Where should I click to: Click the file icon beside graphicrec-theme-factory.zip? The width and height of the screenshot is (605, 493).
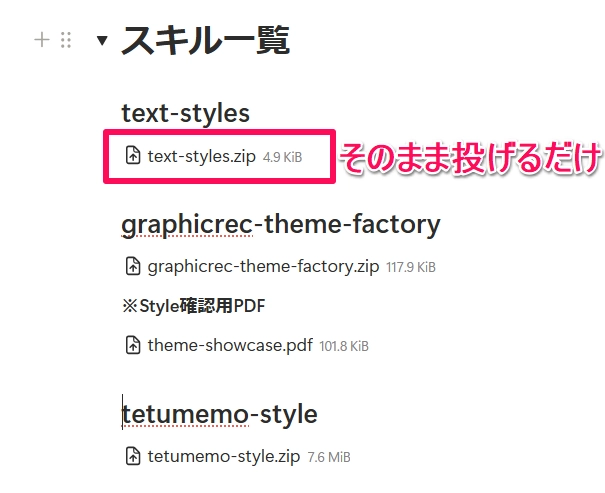(132, 266)
